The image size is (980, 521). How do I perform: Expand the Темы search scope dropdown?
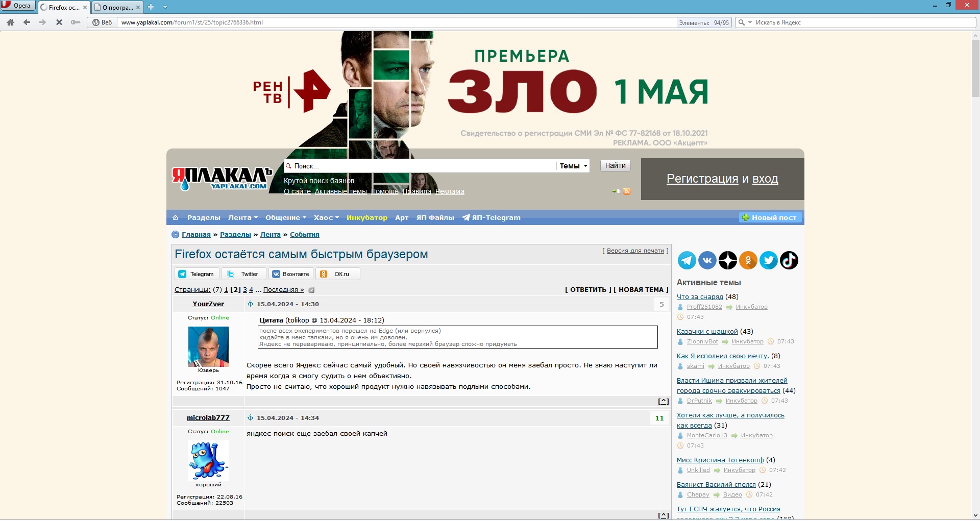click(x=573, y=166)
